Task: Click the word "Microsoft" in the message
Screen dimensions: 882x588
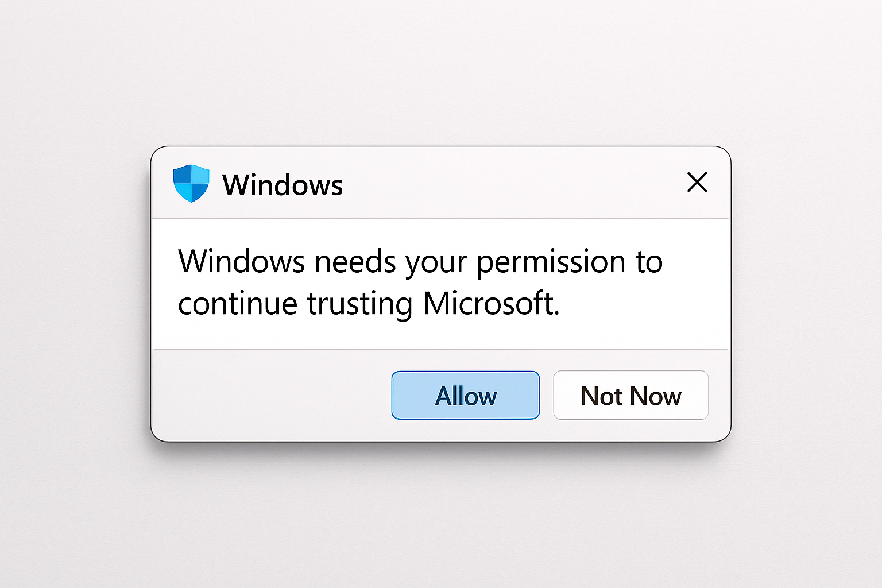Action: pyautogui.click(x=490, y=303)
